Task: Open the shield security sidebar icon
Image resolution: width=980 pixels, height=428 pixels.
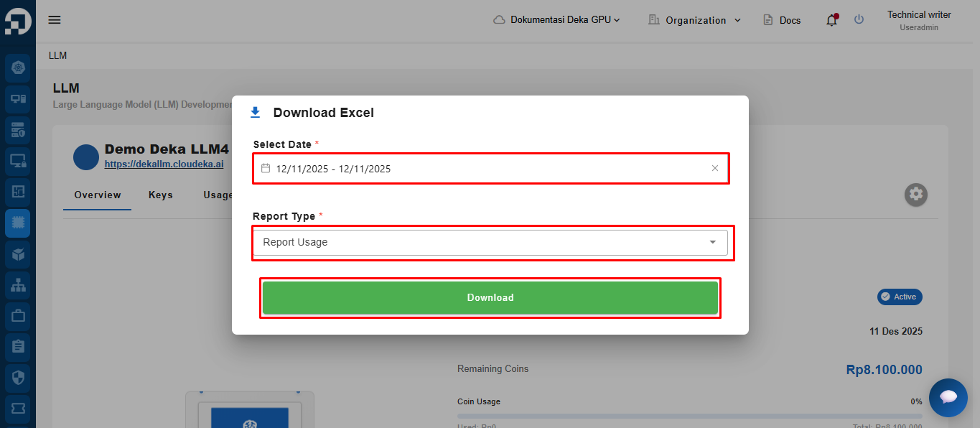Action: [x=18, y=377]
